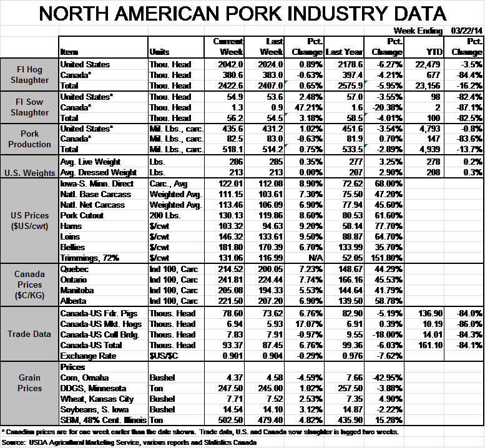
Task: Select 'Pork Cutout' row label
Action: pyautogui.click(x=82, y=215)
